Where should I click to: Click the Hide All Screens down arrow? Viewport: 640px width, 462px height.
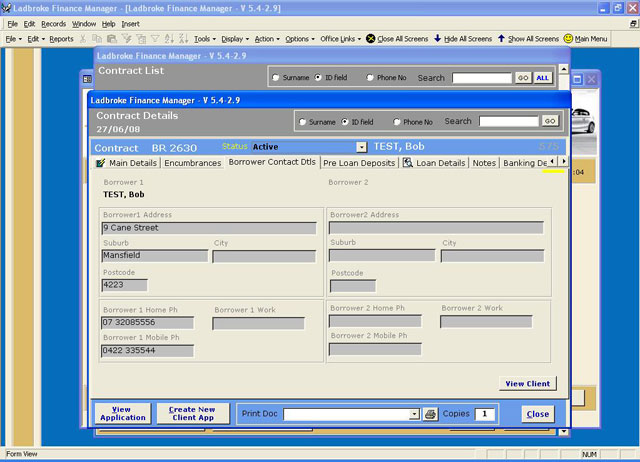click(x=438, y=38)
